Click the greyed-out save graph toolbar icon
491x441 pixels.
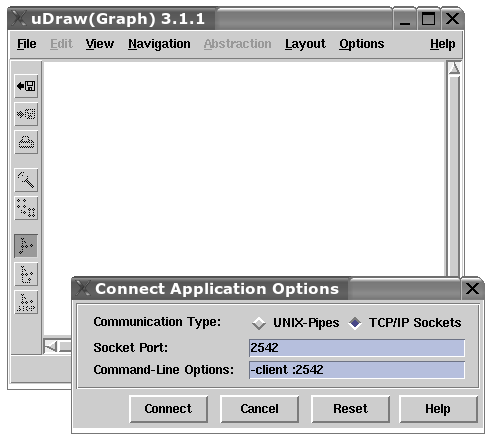pyautogui.click(x=26, y=114)
